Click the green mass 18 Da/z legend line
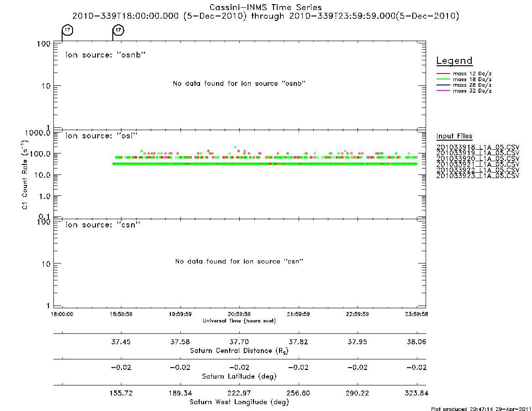The image size is (532, 411). [443, 79]
